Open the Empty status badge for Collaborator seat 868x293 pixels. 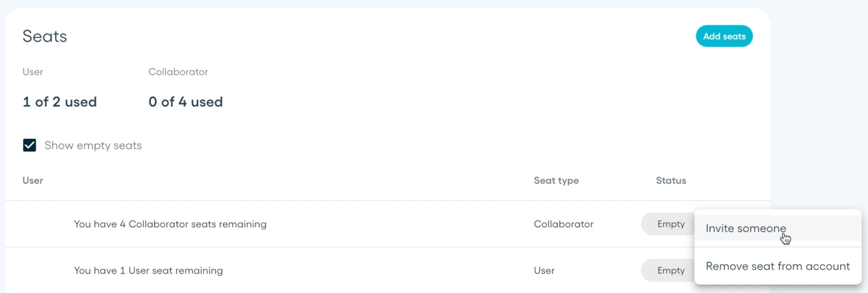click(x=668, y=224)
